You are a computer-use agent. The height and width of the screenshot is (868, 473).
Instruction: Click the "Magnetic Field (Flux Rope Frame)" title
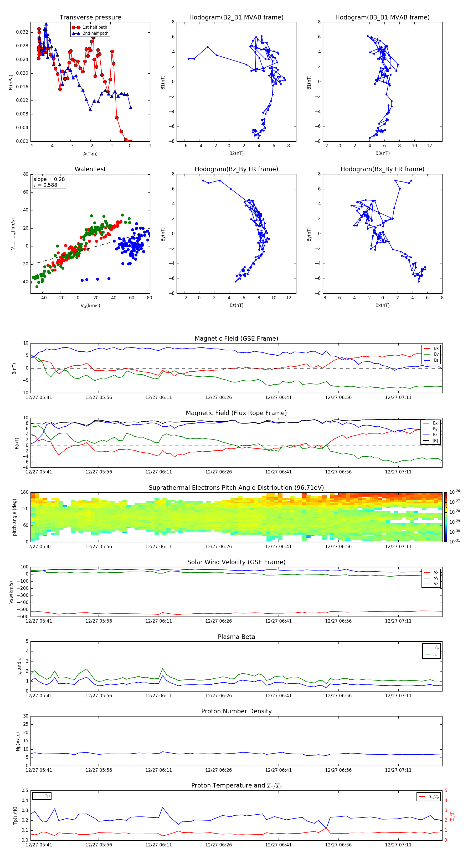pos(236,413)
